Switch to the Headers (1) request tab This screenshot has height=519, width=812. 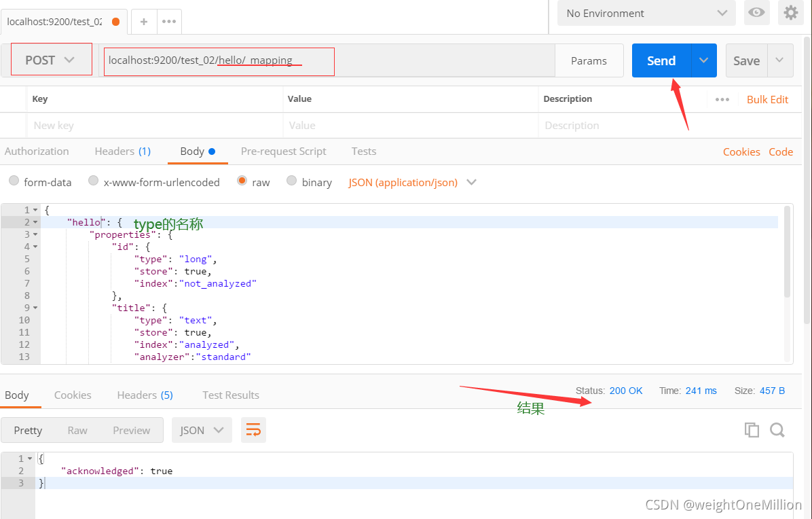pyautogui.click(x=123, y=151)
